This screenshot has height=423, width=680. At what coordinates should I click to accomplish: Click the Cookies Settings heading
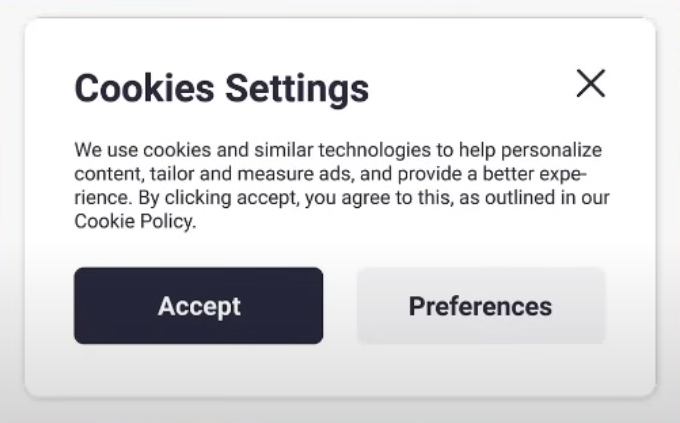point(221,89)
